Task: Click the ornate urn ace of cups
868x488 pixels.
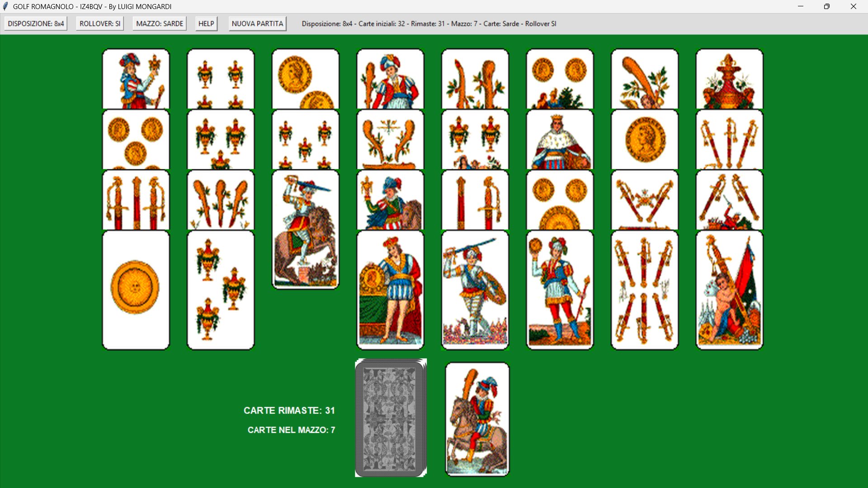Action: [x=730, y=79]
